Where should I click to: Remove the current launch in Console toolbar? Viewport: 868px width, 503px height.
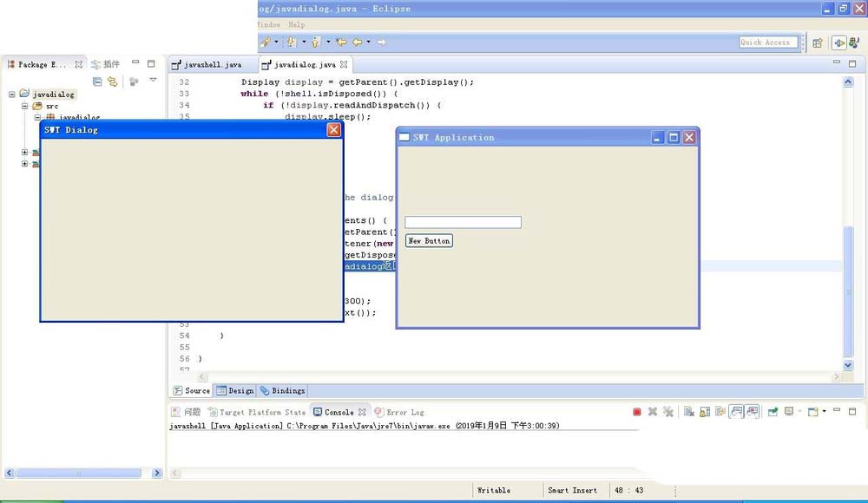(653, 412)
